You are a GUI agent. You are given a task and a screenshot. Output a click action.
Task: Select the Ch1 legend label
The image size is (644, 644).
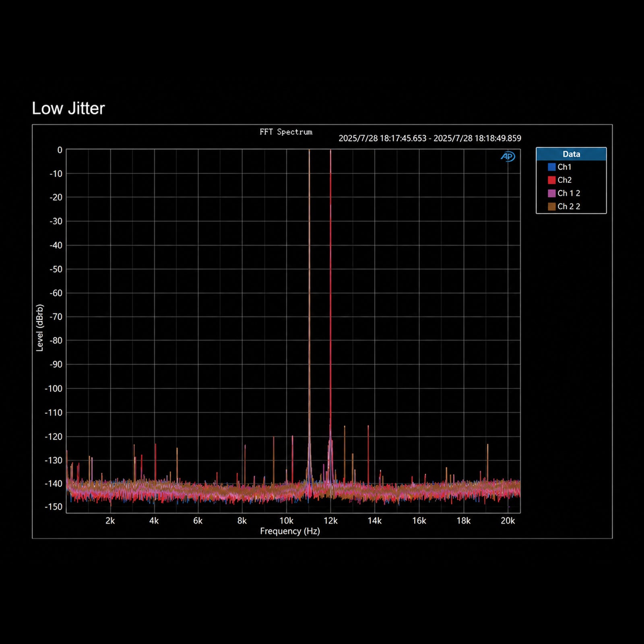564,167
